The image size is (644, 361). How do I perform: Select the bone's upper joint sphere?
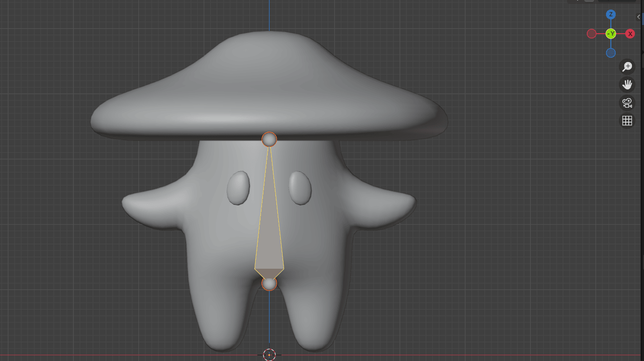(269, 139)
